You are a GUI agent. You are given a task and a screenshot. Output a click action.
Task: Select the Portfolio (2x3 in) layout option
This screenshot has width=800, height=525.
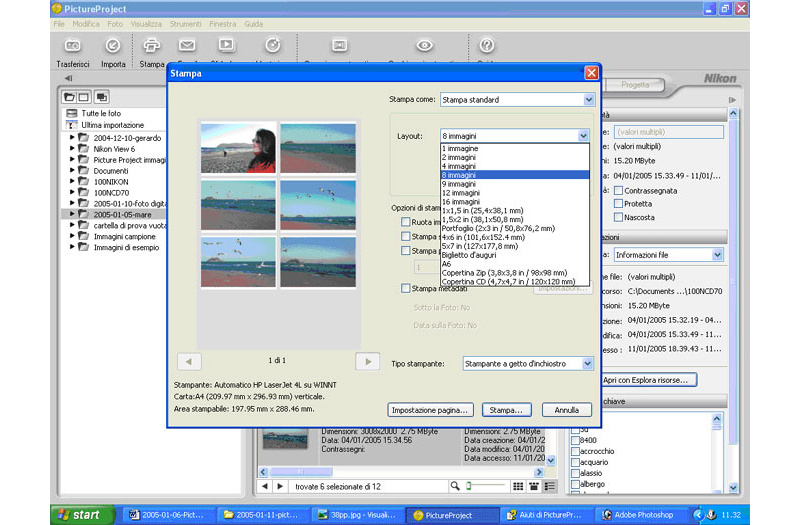coord(515,228)
